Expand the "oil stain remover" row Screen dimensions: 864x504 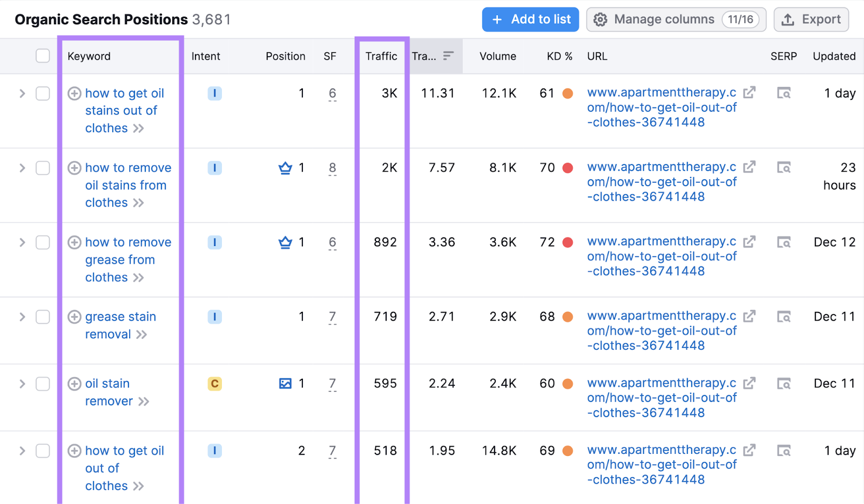22,384
